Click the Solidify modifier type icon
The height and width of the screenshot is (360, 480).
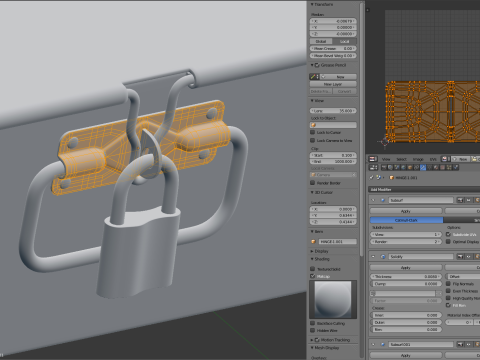(x=383, y=256)
